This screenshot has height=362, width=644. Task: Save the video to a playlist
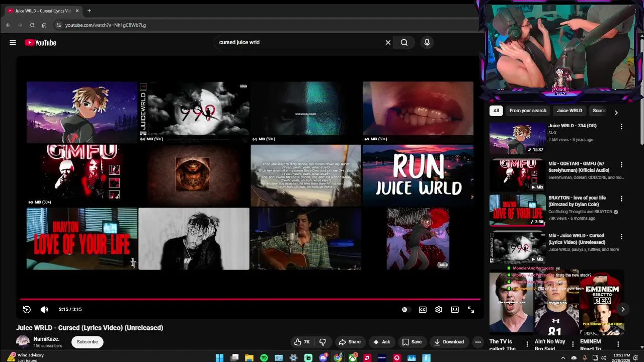(x=412, y=342)
